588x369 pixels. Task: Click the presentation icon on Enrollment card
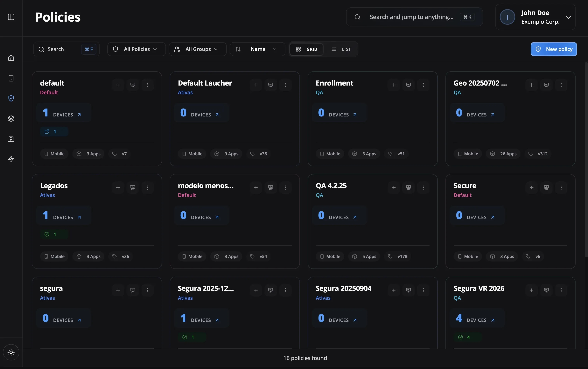click(408, 85)
